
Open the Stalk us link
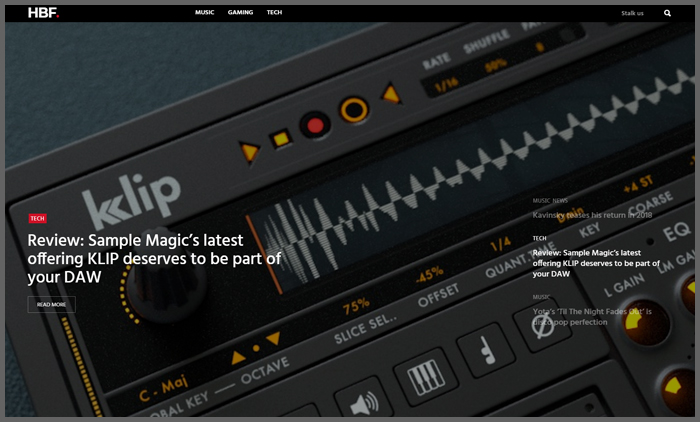(x=632, y=13)
